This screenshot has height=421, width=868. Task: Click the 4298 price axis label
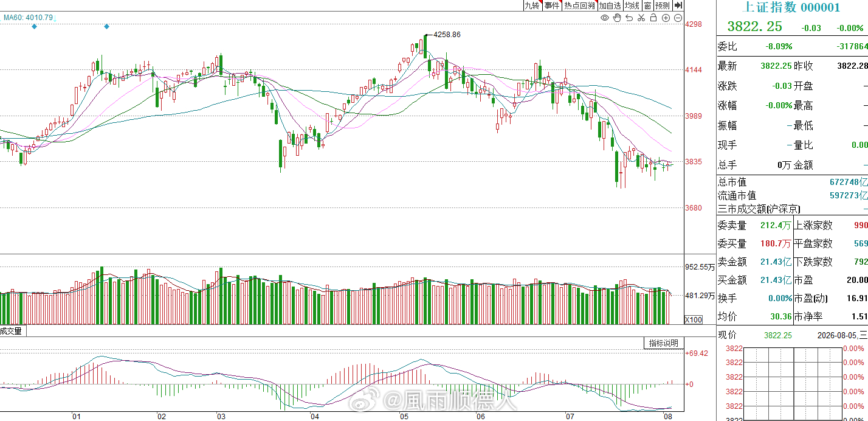tap(694, 24)
